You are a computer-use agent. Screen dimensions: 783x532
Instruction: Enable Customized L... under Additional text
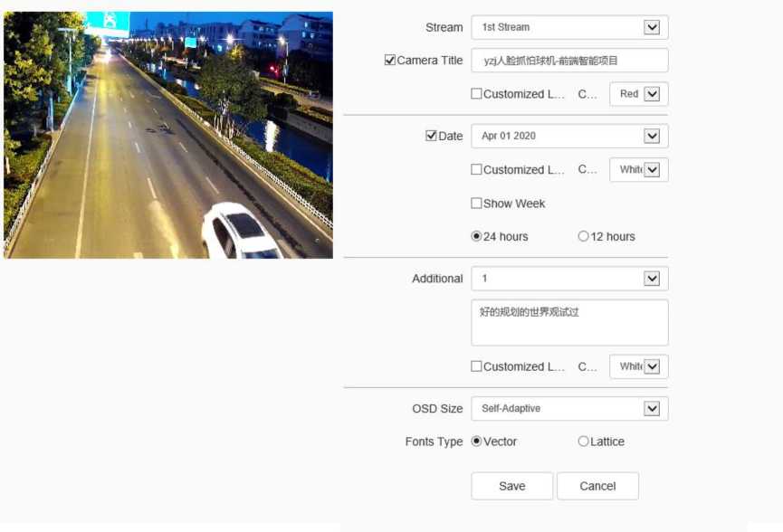coord(477,366)
